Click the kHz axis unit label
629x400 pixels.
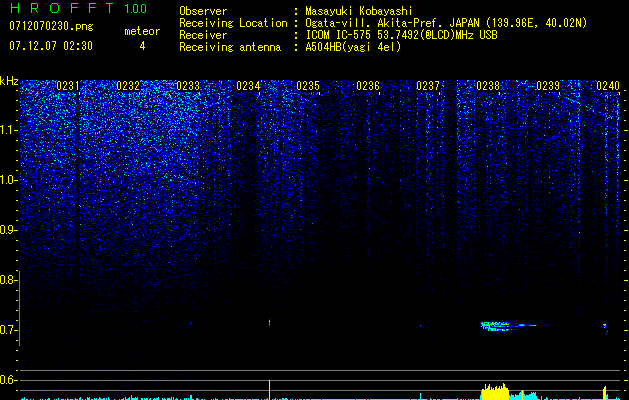(x=9, y=81)
